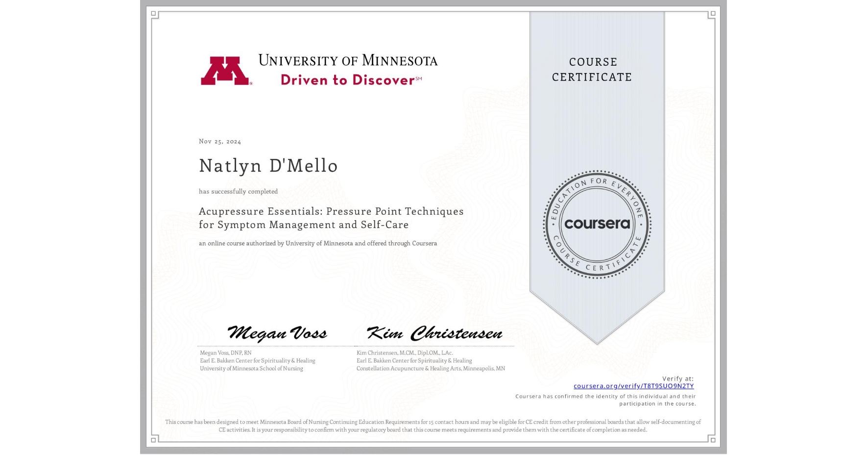Click the 'has successfully completed' line
Image resolution: width=868 pixels, height=455 pixels.
(x=238, y=191)
